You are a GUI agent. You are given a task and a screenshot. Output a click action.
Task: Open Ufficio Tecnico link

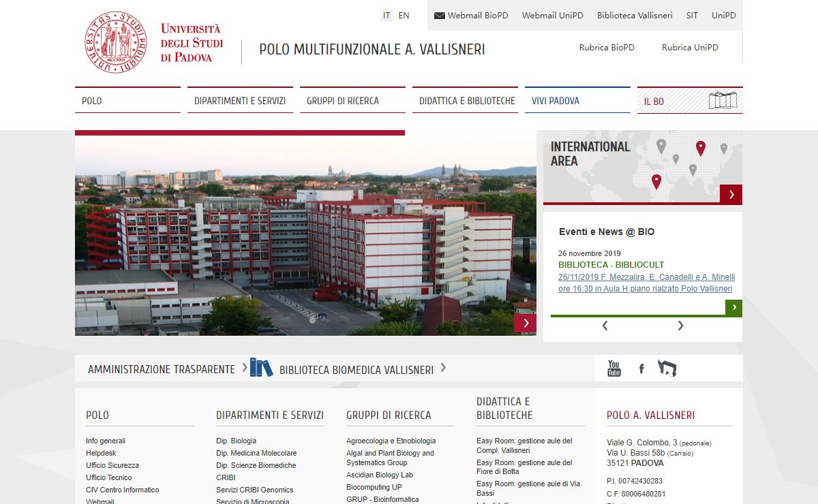[x=109, y=477]
